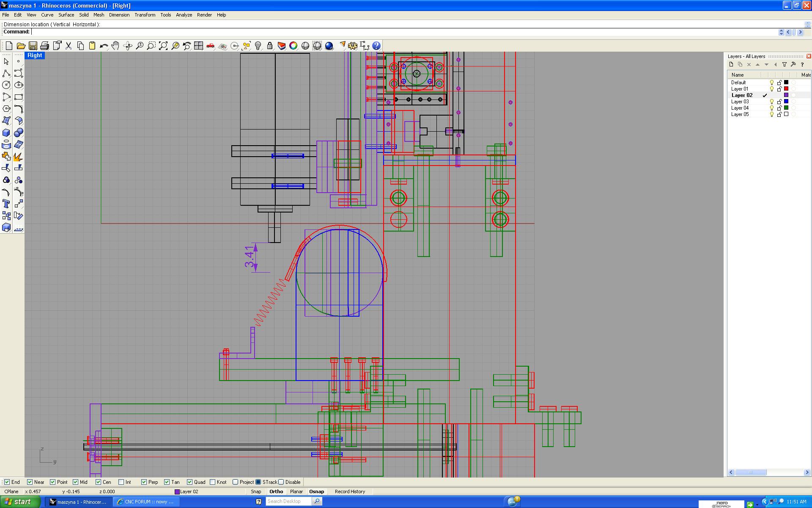The image size is (812, 508).
Task: Select Layer 05 in the layers list
Action: tap(740, 114)
